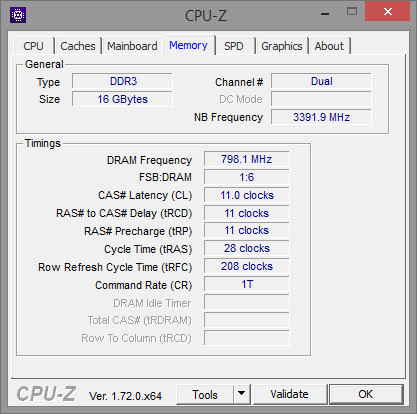
Task: Click the disabled maximize button
Action: [352, 12]
